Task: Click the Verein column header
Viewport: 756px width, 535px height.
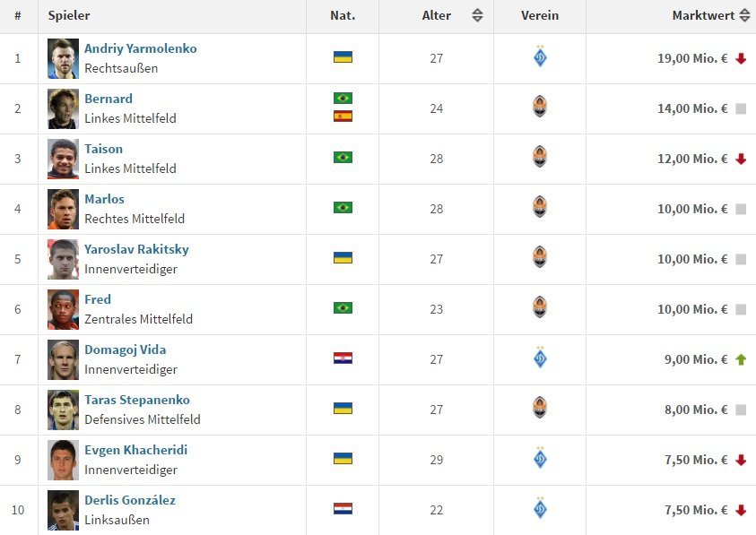Action: coord(539,15)
